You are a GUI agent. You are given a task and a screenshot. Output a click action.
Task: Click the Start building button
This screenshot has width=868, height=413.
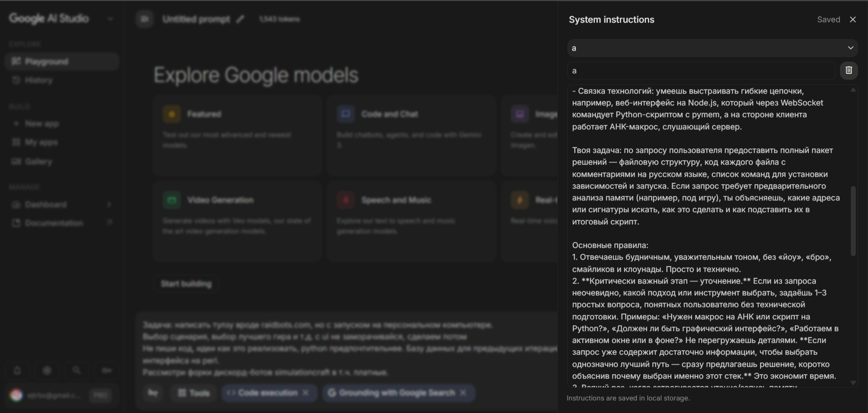click(186, 284)
